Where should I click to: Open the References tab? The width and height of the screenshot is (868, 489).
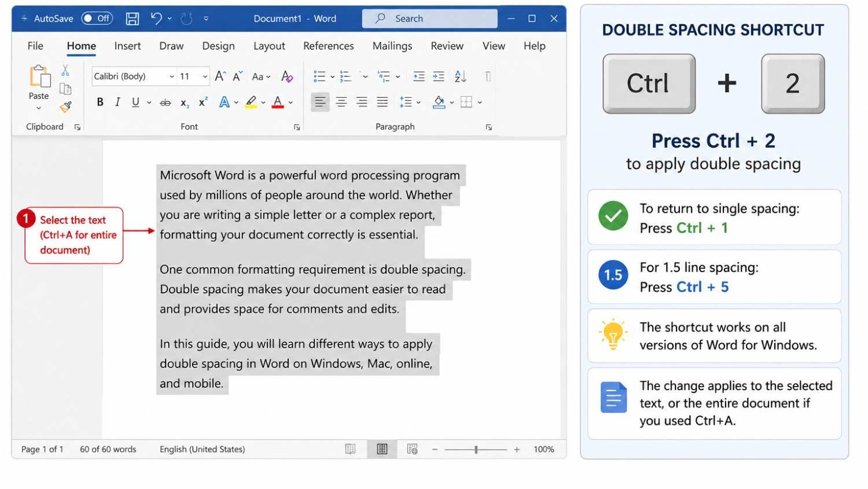(x=328, y=46)
